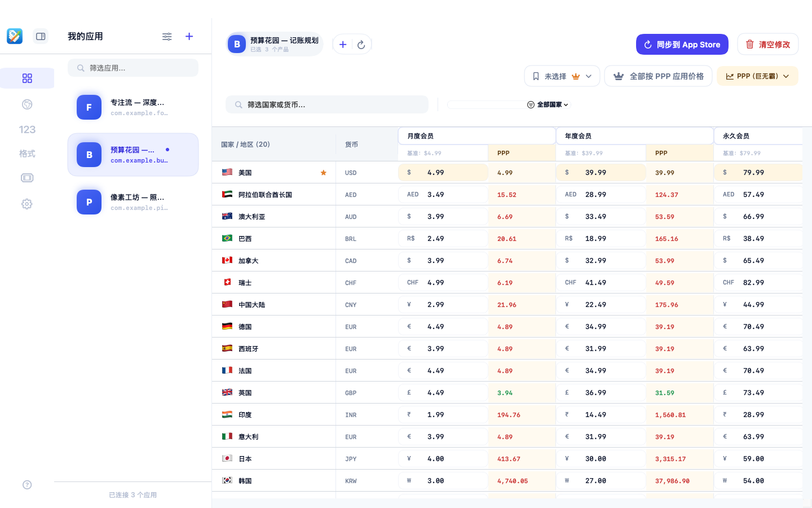Click 韩国 annual PPP value 37,986.90
This screenshot has width=812, height=508.
click(x=672, y=481)
